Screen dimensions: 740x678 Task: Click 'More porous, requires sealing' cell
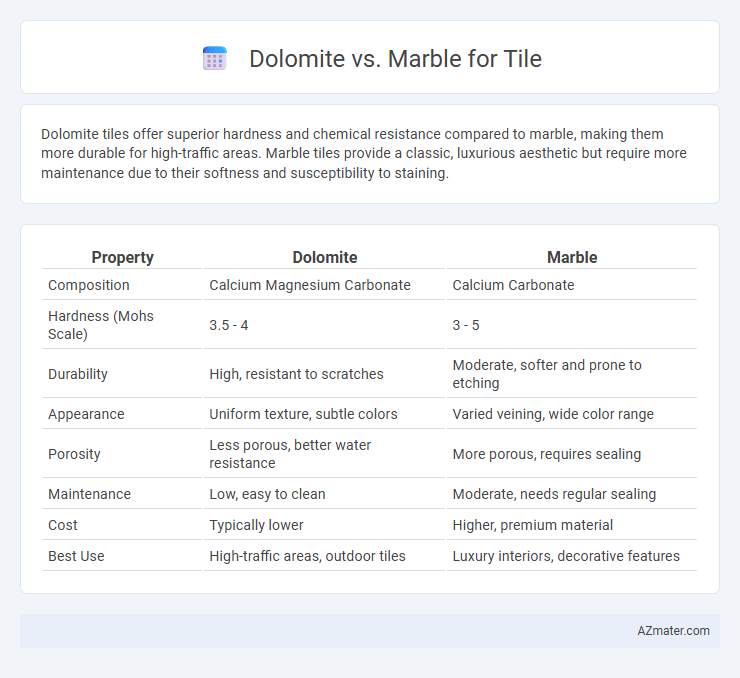pos(547,454)
